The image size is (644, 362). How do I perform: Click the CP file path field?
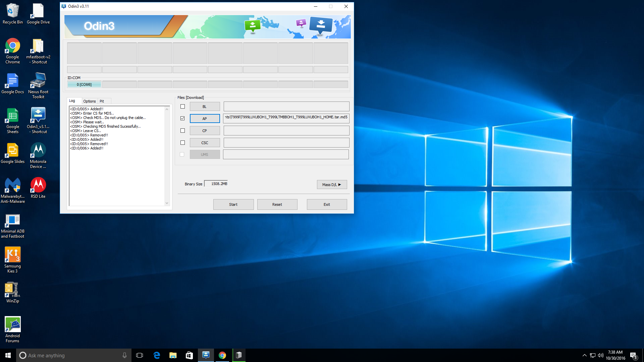tap(286, 131)
